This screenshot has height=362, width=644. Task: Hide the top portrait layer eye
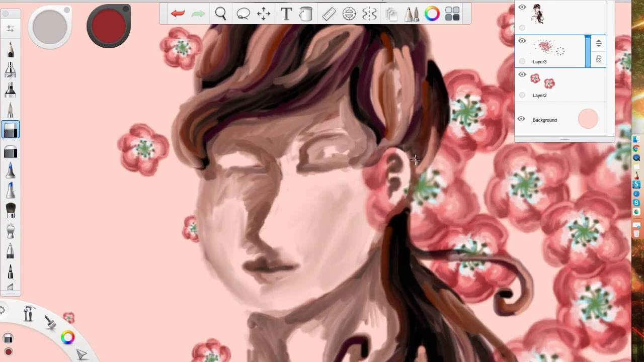coord(522,7)
